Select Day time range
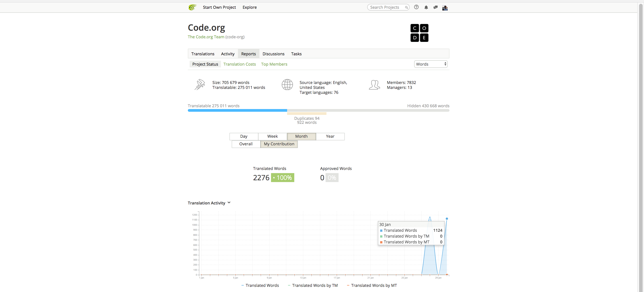Screen dimensions: 644x292 pos(244,136)
